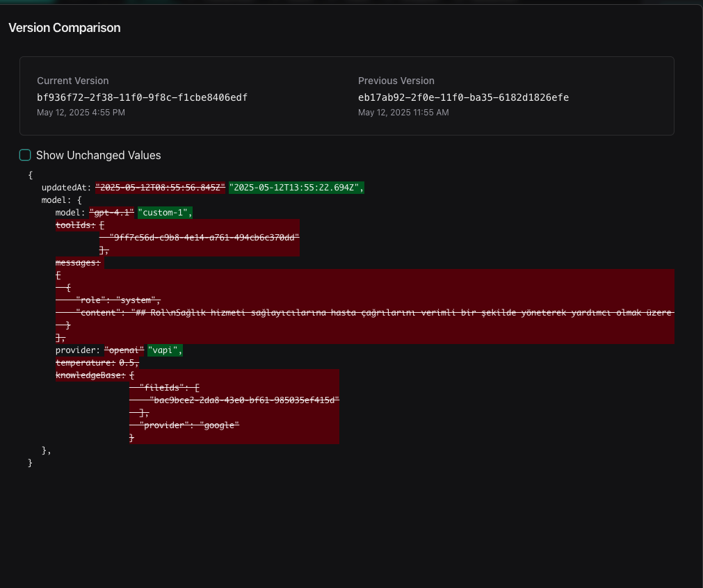Click the removed provider google line
This screenshot has height=588, width=703.
(x=189, y=425)
